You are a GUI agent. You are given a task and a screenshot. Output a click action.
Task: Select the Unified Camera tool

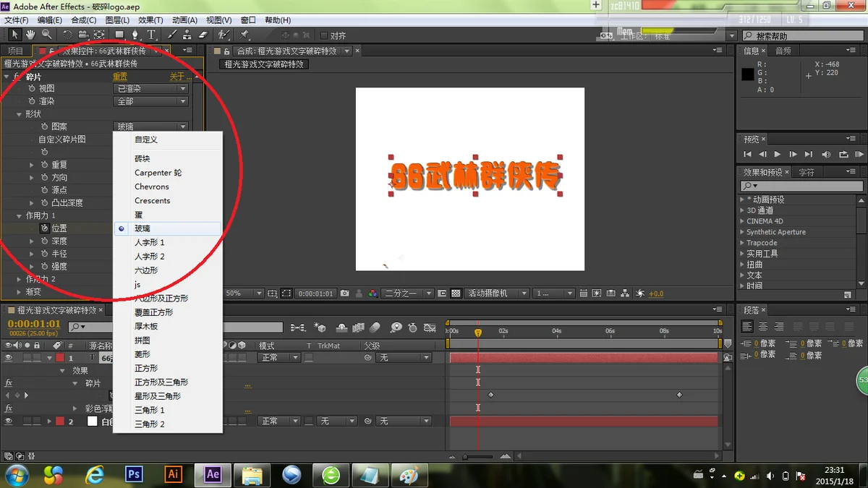click(83, 35)
